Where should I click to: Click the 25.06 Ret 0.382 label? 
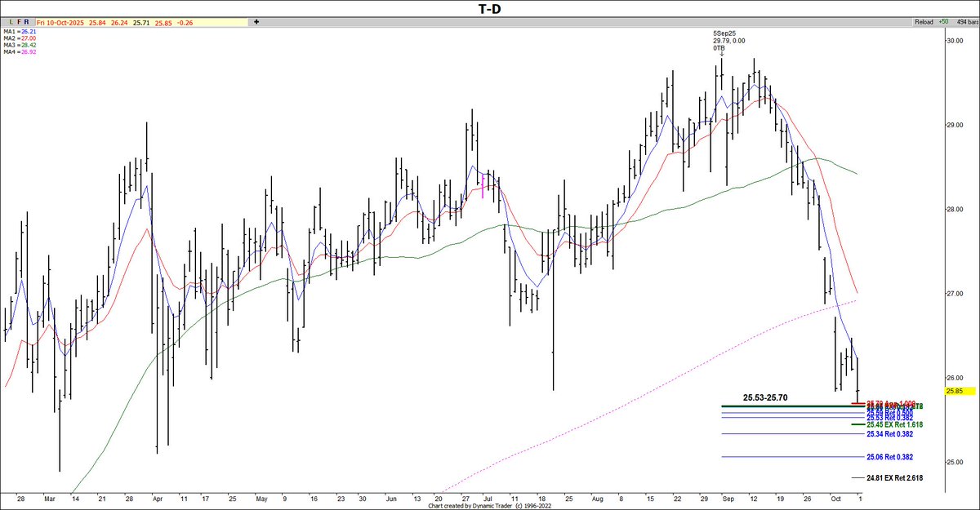(890, 457)
